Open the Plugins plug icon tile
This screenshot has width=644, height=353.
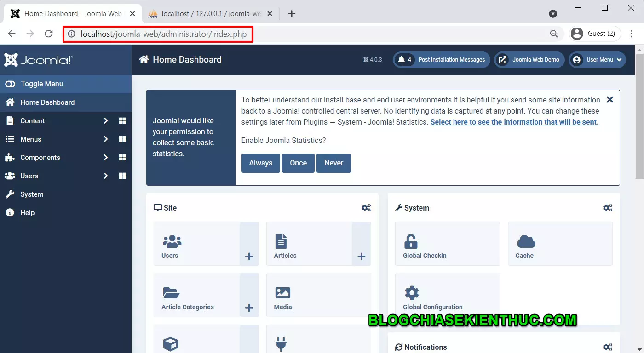pyautogui.click(x=319, y=339)
